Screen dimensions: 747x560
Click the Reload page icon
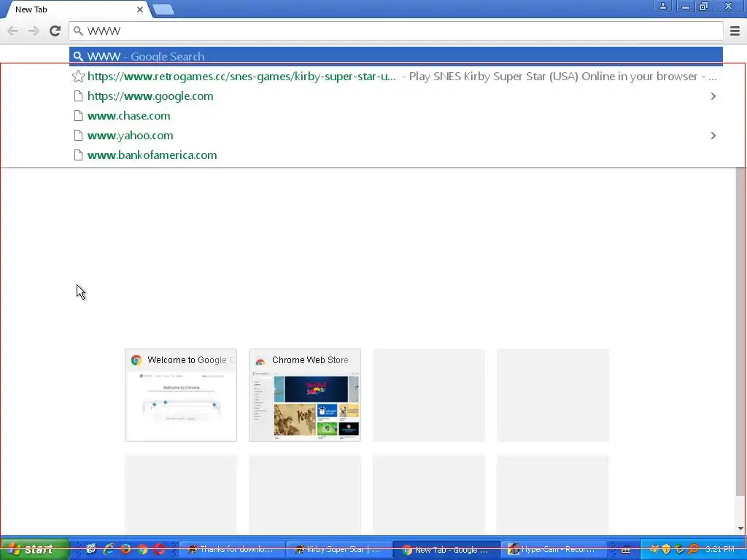tap(55, 31)
